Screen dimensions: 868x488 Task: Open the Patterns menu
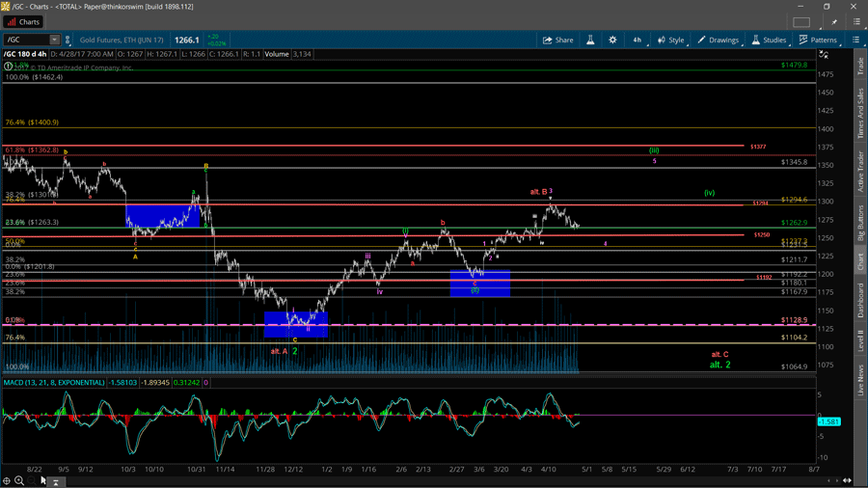point(818,41)
